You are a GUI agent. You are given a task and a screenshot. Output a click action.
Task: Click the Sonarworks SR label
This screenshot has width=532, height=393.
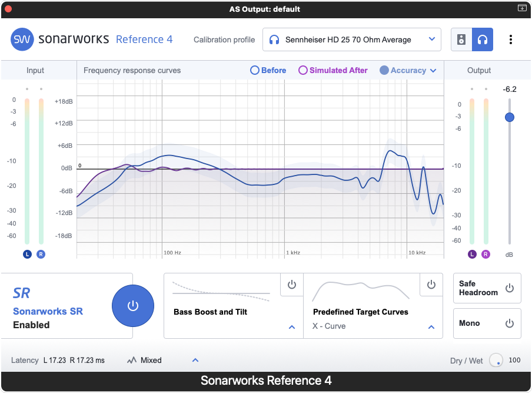coord(48,311)
